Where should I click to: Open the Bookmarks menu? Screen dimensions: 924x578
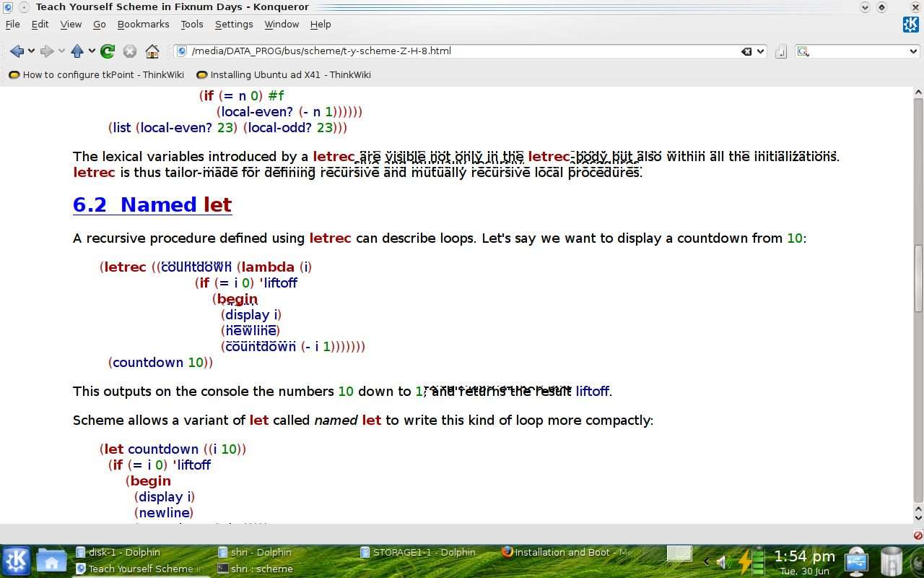tap(143, 24)
